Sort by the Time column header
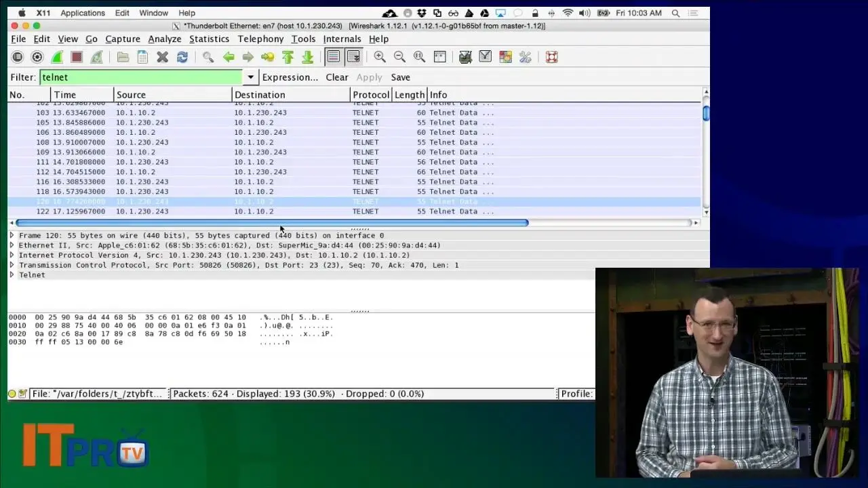Viewport: 868px width, 488px height. pos(82,95)
